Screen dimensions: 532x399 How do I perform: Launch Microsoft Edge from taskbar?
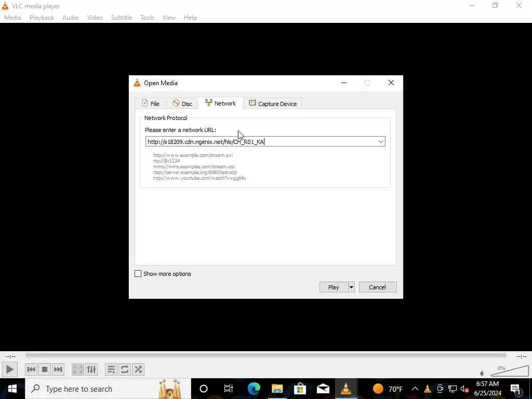coord(254,389)
